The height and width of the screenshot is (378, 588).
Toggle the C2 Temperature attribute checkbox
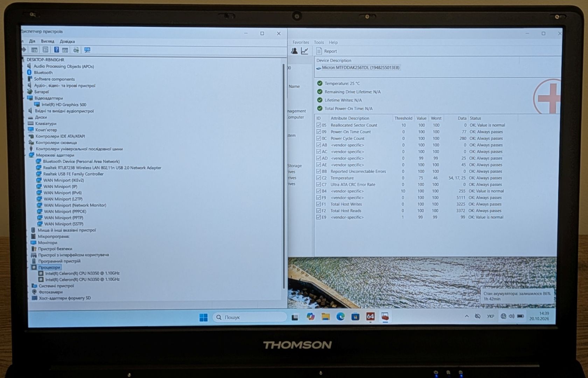pos(318,178)
